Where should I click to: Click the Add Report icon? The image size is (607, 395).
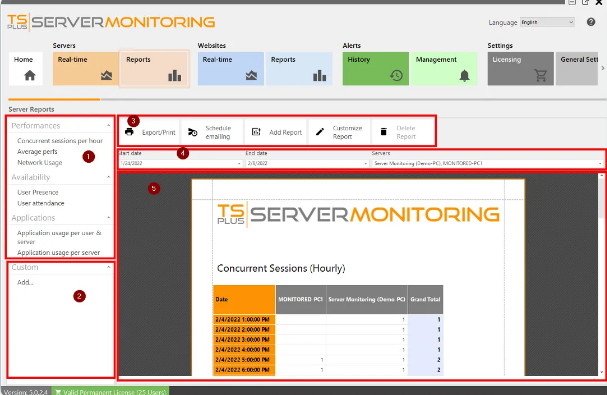click(256, 132)
